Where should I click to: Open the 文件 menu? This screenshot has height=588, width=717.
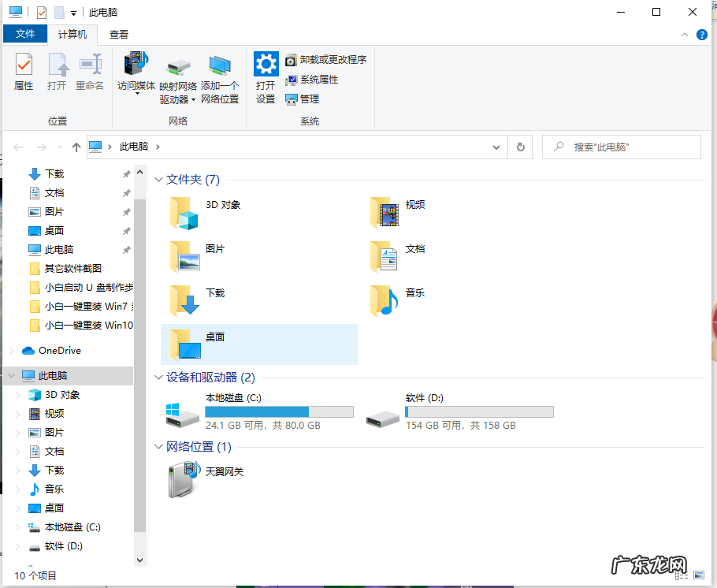[x=25, y=34]
